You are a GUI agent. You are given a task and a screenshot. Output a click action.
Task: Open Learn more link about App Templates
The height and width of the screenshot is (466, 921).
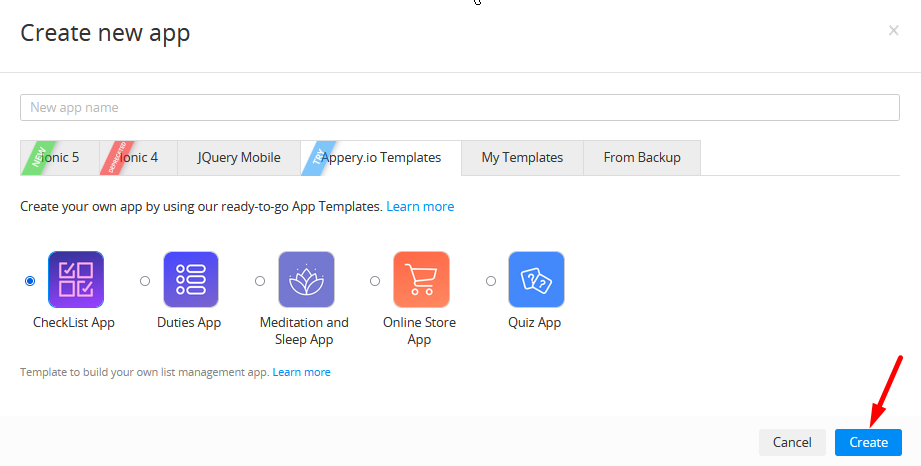click(420, 206)
